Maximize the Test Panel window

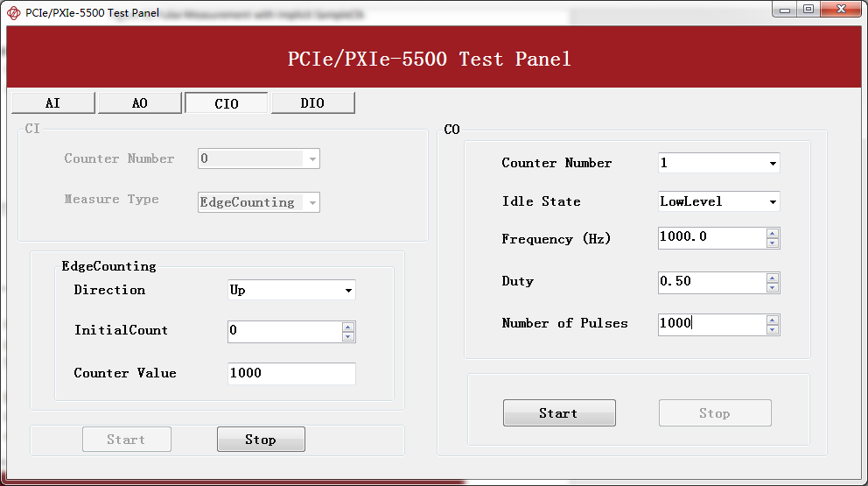808,10
